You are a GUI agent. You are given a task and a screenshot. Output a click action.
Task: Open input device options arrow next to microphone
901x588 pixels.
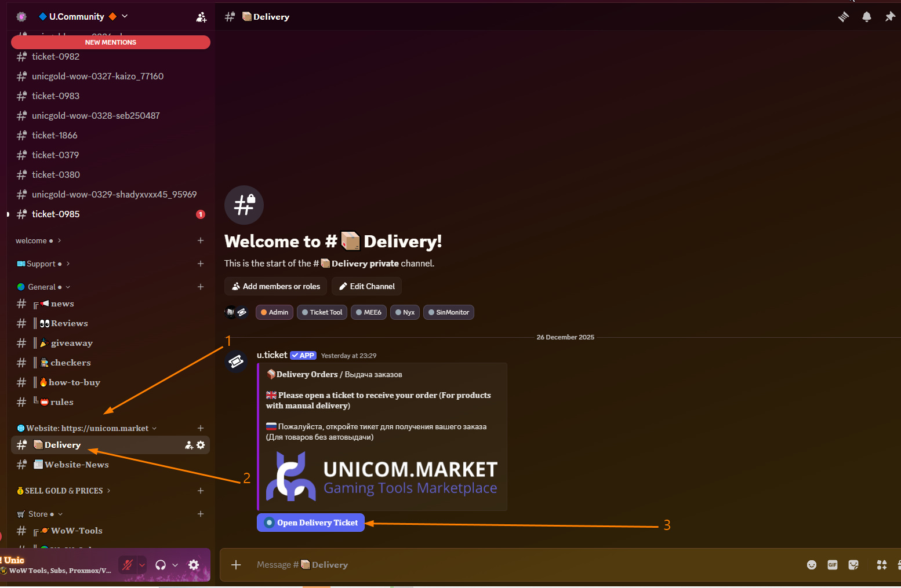(142, 565)
